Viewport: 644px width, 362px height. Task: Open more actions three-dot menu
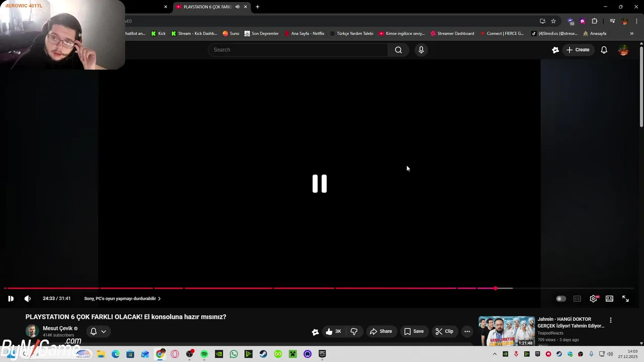tap(467, 331)
